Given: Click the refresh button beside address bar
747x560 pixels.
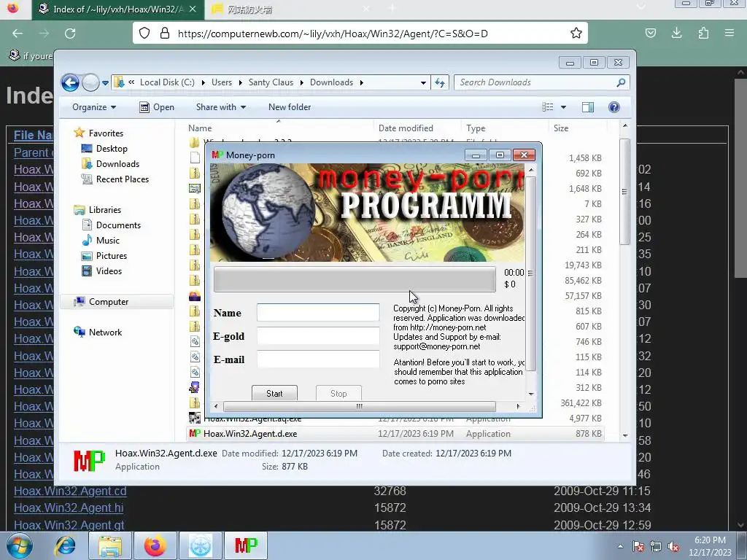Looking at the screenshot, I should tap(440, 83).
